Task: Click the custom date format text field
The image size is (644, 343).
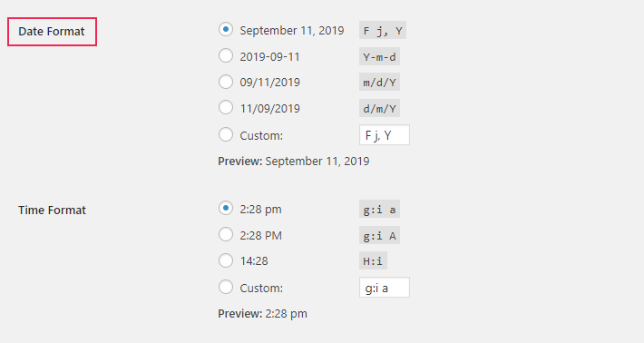Action: [x=385, y=134]
